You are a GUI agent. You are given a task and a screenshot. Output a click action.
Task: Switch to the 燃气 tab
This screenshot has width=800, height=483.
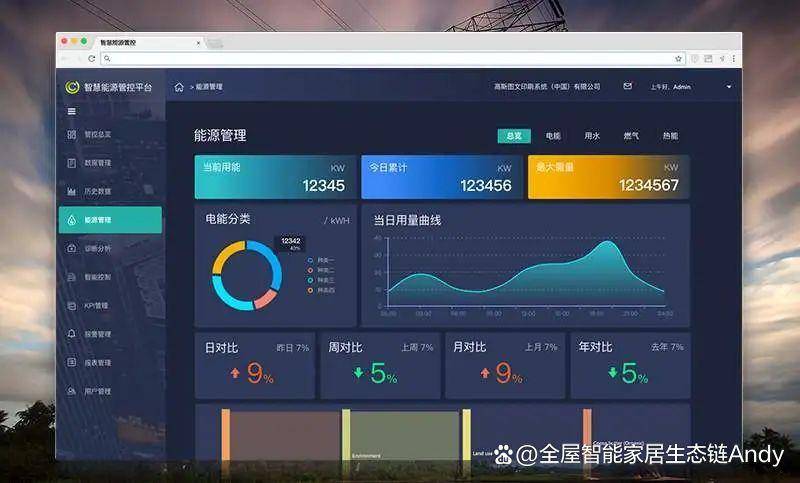631,136
